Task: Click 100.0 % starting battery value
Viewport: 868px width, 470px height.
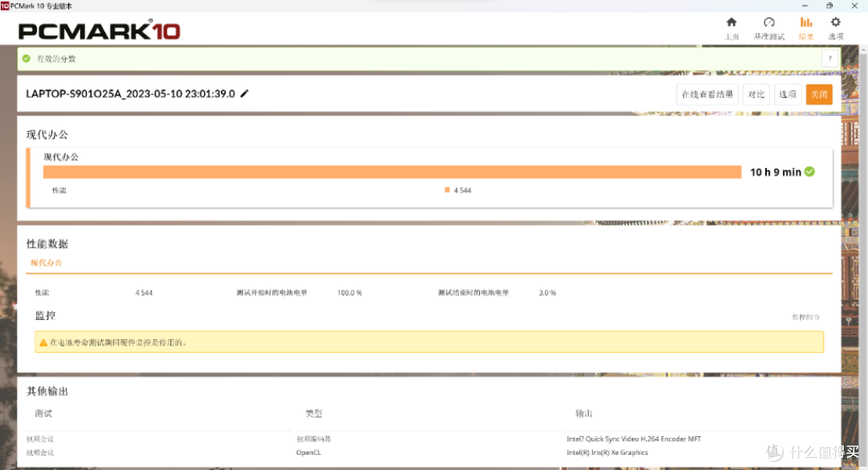Action: tap(350, 293)
